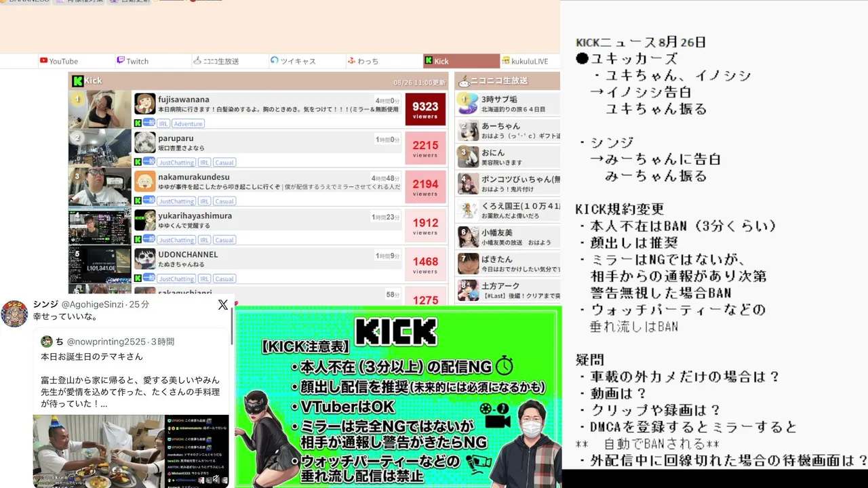Click the UDONCHANNEL channel name

189,254
